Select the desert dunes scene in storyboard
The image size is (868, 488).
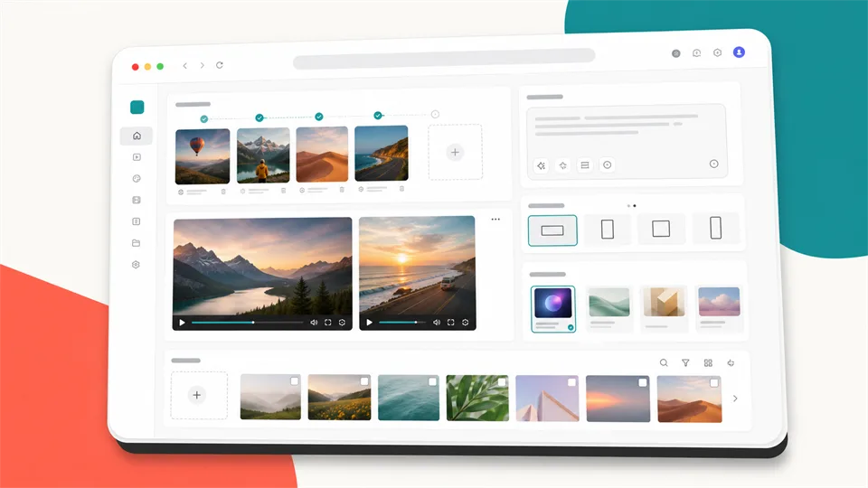(x=322, y=155)
